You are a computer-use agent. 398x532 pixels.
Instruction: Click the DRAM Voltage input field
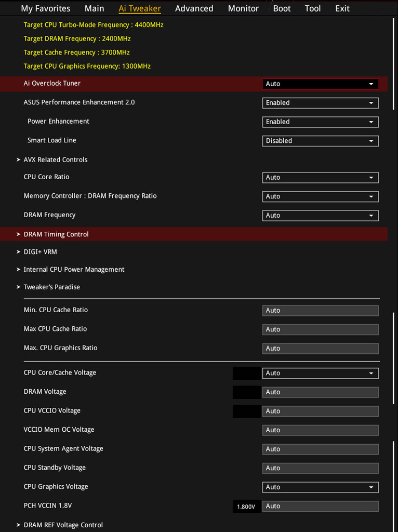point(320,392)
